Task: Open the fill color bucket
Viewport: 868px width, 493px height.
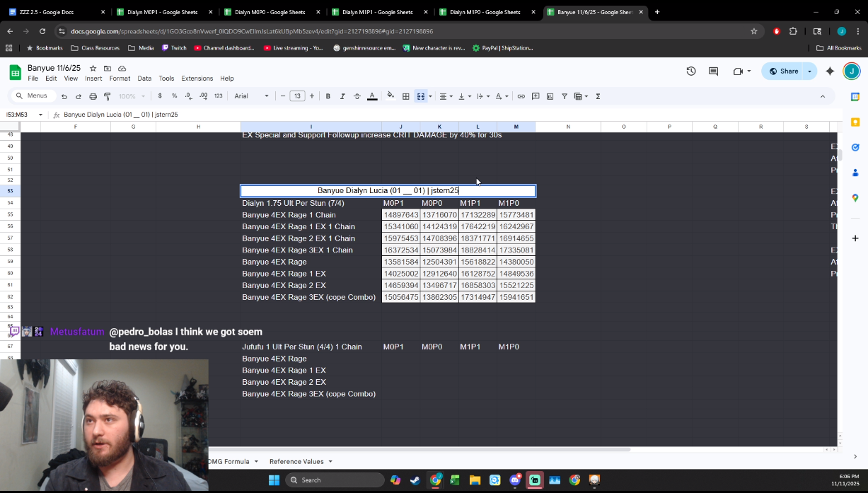Action: 390,96
